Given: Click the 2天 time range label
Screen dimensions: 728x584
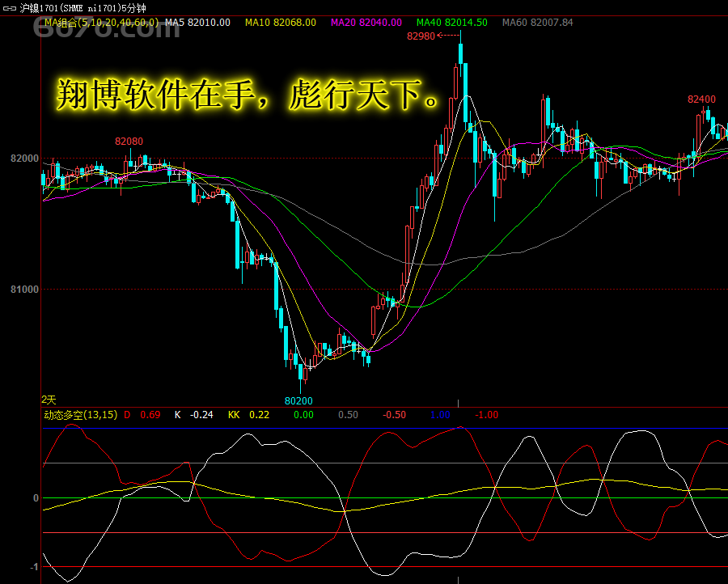Looking at the screenshot, I should [49, 400].
